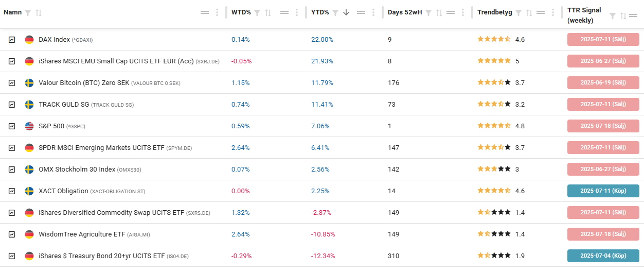Click the YTD% descending sort arrow

[346, 12]
